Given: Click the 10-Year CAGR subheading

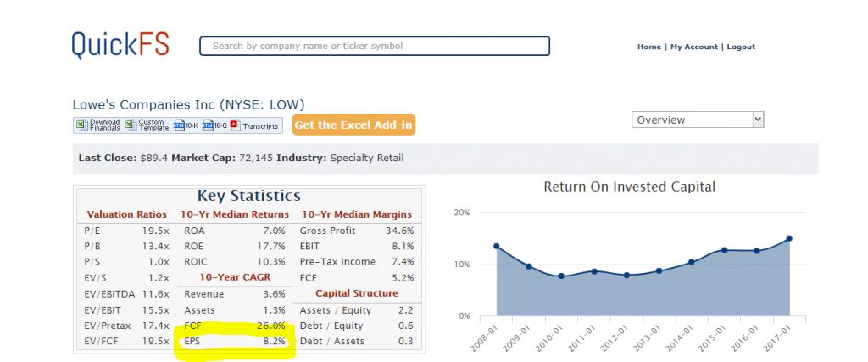Looking at the screenshot, I should point(235,277).
